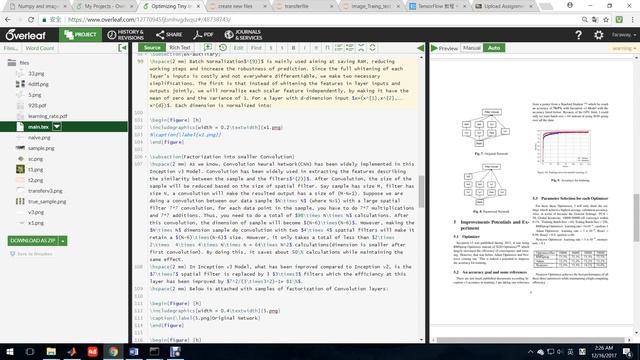Viewport: 640px width, 360px height.
Task: Click Download as ZIP
Action: coord(33,241)
